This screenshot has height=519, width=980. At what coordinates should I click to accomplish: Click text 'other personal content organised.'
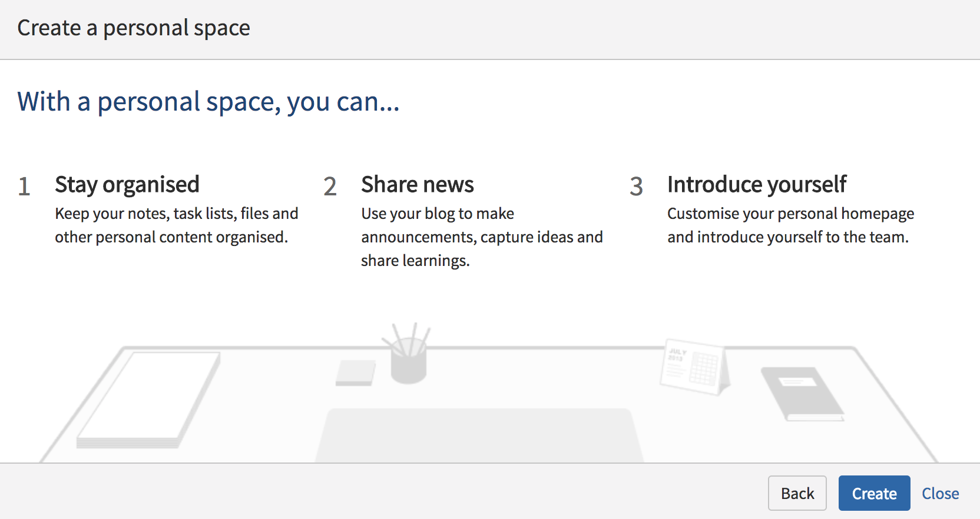[171, 237]
